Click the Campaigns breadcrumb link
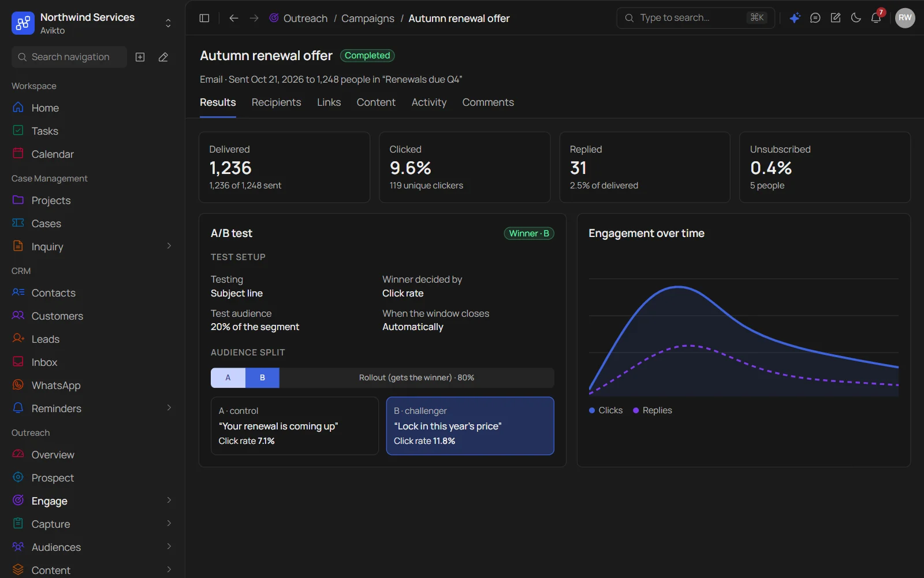Viewport: 924px width, 578px height. (x=368, y=18)
